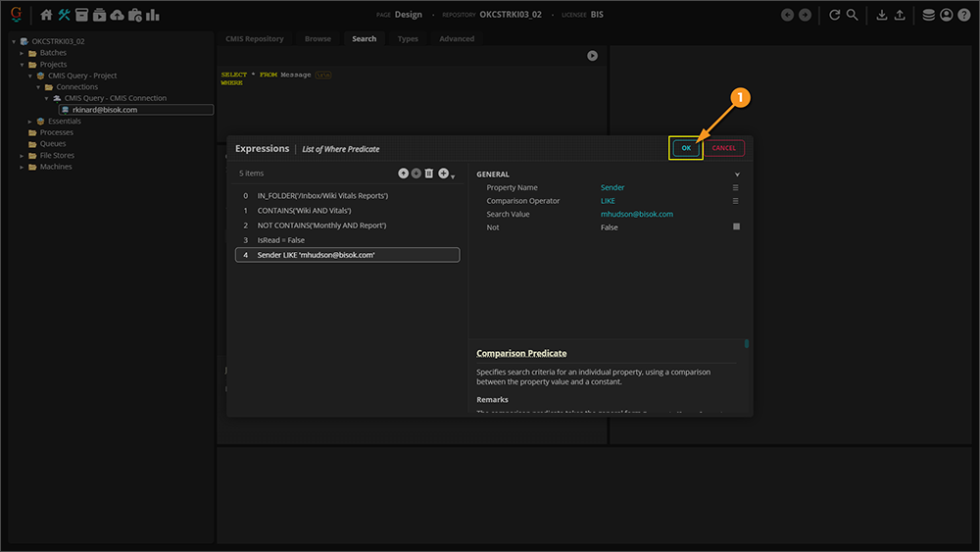Select the IsRead = False expression
This screenshot has height=552, width=980.
point(280,240)
